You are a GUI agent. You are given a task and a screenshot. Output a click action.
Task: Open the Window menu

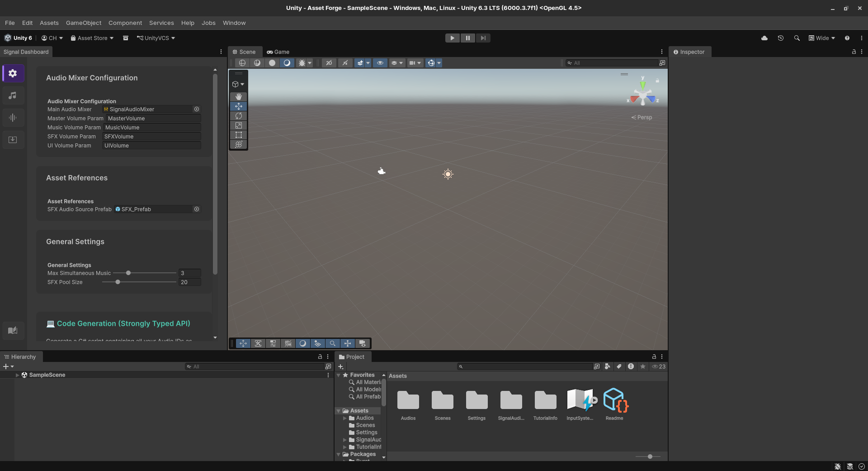coord(234,23)
